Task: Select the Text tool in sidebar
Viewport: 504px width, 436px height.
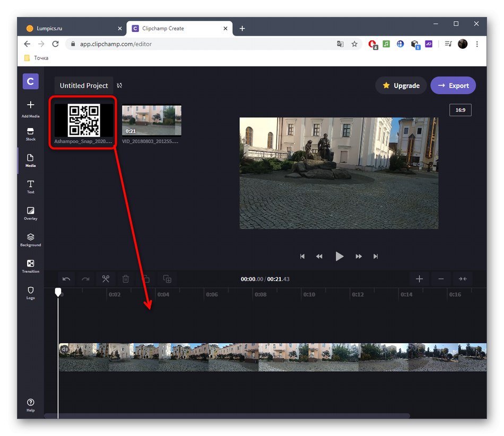Action: (x=30, y=186)
